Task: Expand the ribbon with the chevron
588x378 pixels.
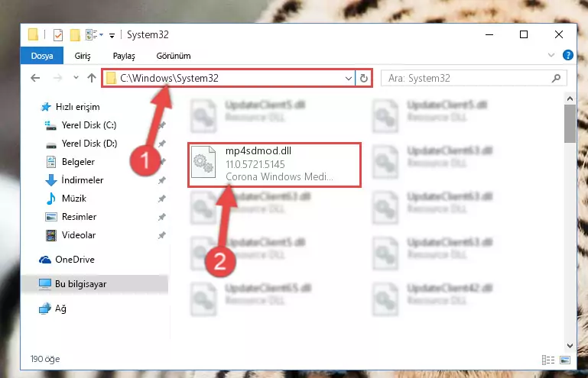Action: tap(551, 56)
